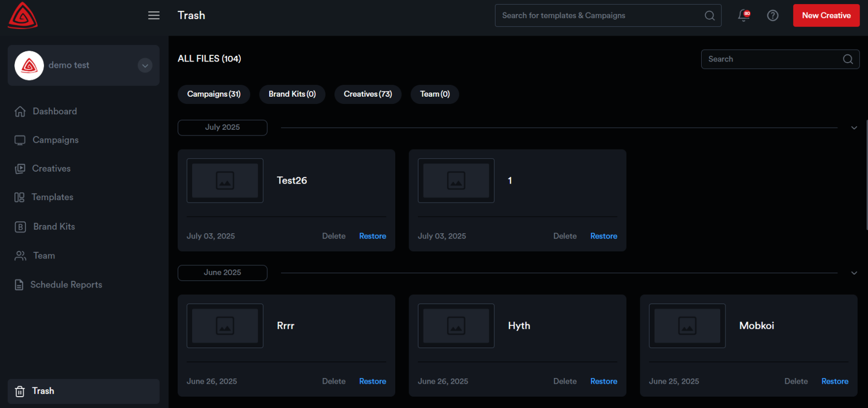
Task: Select the Brand Kits (0) filter
Action: point(292,94)
